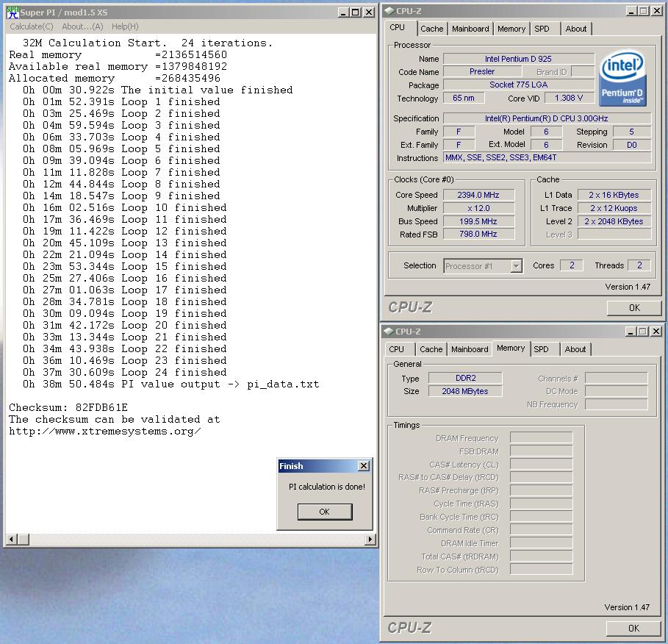Click the empty CAS# Latency (CL) field
668x644 pixels.
(541, 465)
